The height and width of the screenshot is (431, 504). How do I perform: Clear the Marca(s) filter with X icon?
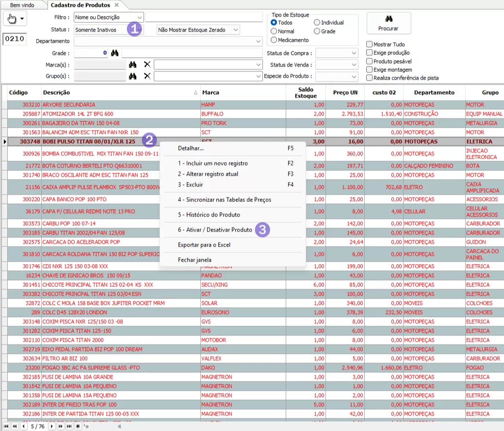[x=147, y=65]
